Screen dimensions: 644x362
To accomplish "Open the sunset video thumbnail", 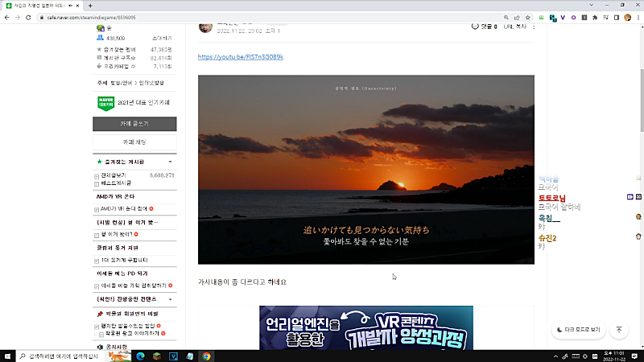I will tap(366, 170).
